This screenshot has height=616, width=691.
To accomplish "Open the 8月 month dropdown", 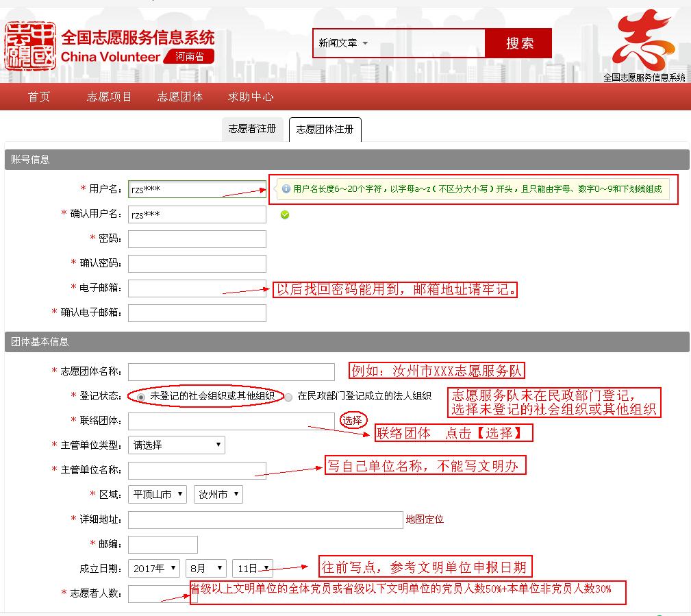I will (x=205, y=568).
